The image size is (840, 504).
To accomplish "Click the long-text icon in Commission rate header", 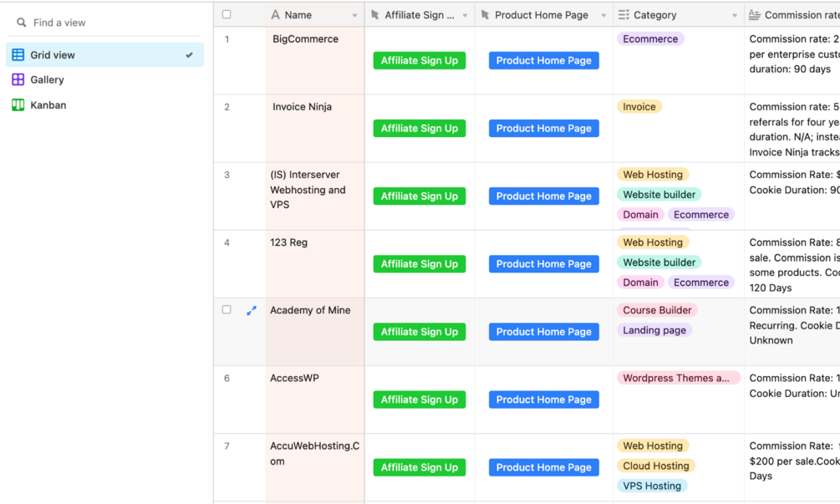I will point(754,15).
